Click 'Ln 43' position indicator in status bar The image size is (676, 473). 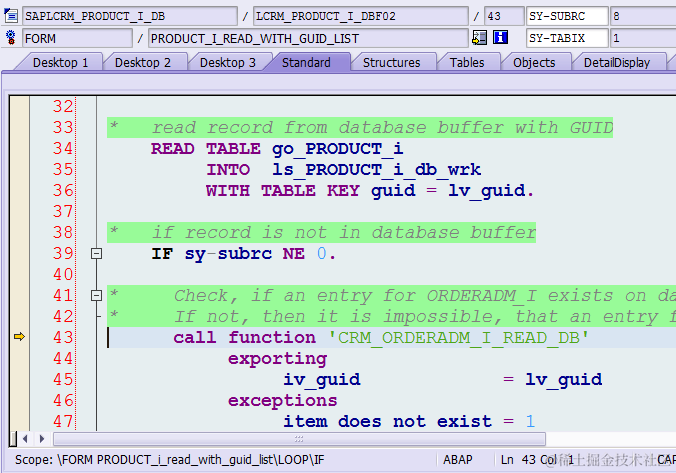pos(518,460)
